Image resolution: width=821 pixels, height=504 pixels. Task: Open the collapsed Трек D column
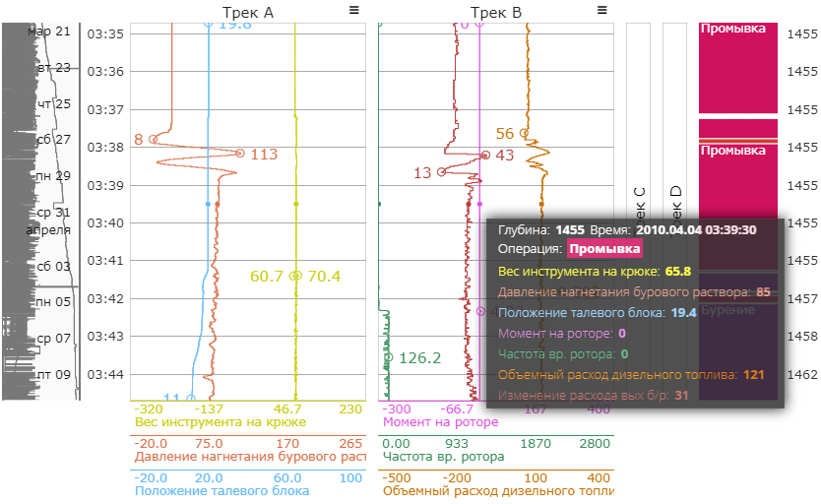[x=675, y=210]
